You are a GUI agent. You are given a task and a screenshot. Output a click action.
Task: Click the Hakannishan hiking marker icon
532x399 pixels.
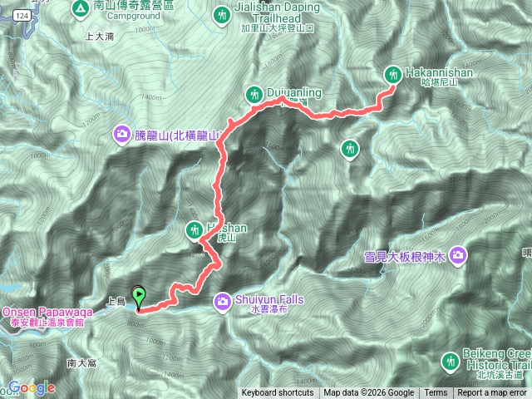tap(393, 75)
